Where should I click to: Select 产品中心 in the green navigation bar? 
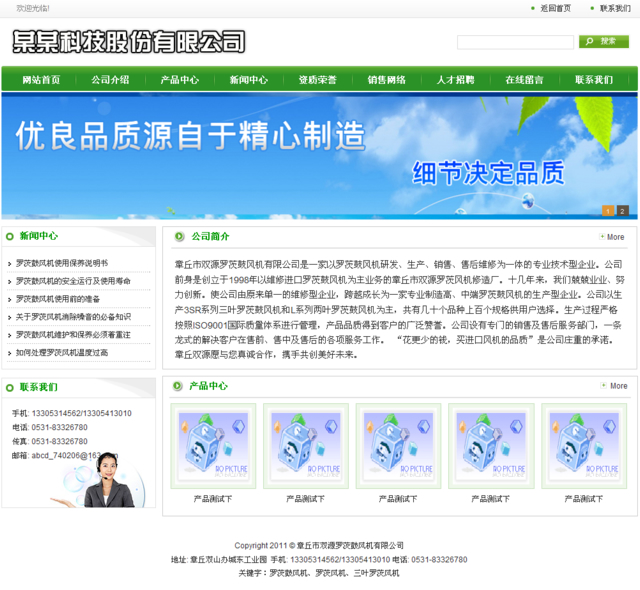coord(180,80)
